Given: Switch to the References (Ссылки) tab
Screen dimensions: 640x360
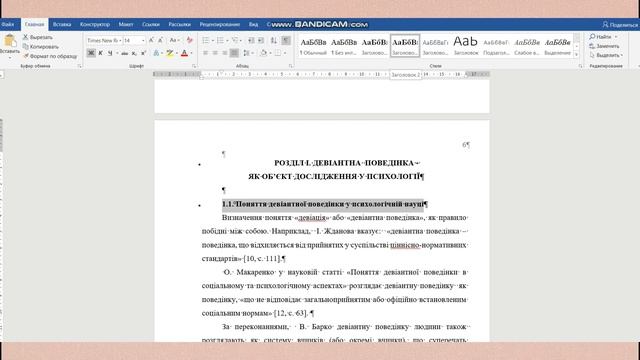Looking at the screenshot, I should point(151,24).
